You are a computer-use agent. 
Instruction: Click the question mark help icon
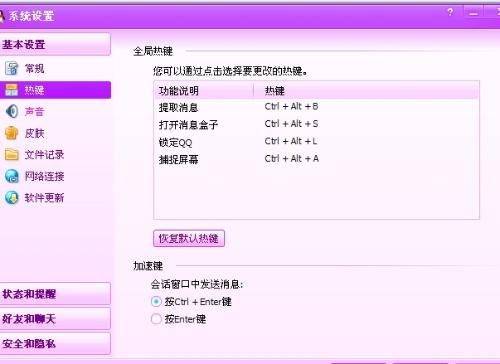pyautogui.click(x=450, y=13)
